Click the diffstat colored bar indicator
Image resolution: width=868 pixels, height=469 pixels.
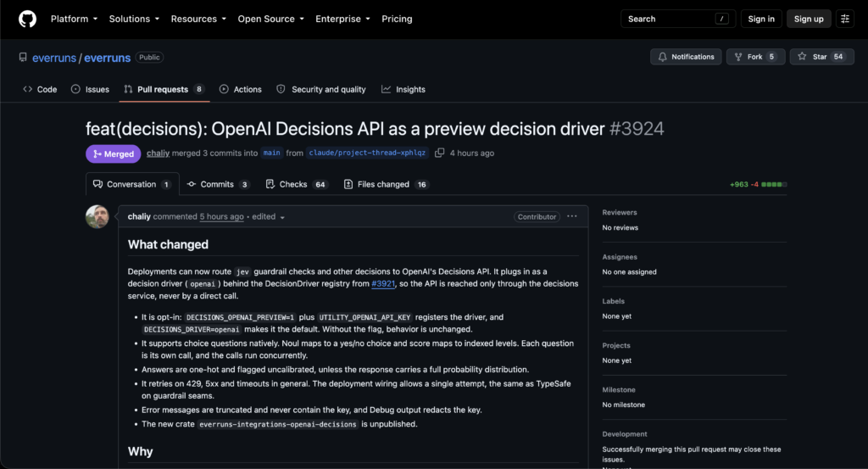774,184
